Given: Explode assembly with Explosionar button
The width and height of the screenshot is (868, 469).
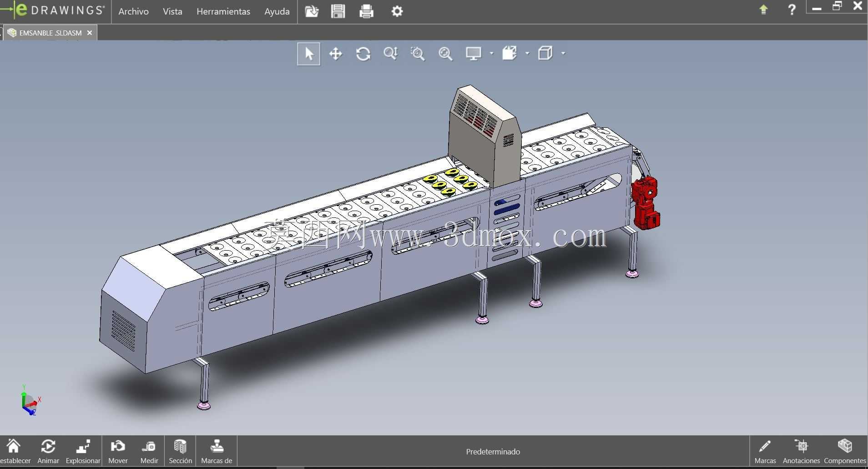Looking at the screenshot, I should (x=83, y=452).
